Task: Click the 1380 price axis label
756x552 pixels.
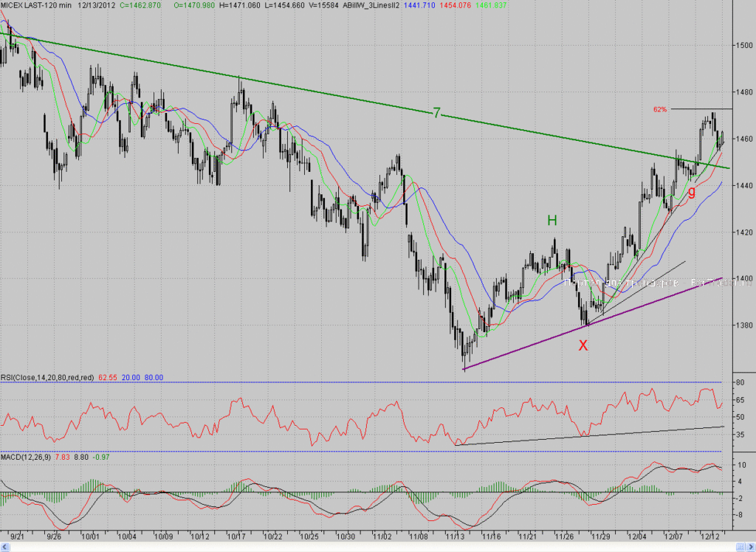Action: [744, 325]
